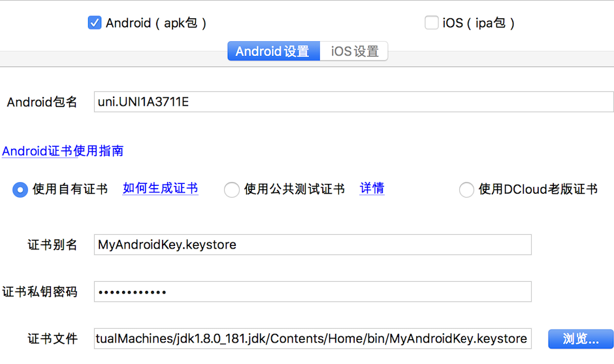
Task: Uncheck the Android (apk包) checkbox
Action: tap(94, 23)
